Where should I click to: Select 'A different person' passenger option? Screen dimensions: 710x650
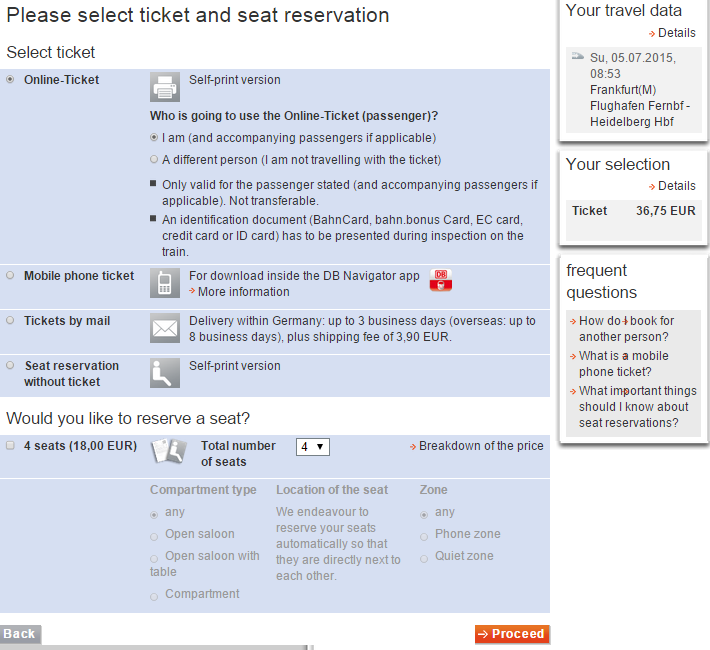pos(154,159)
